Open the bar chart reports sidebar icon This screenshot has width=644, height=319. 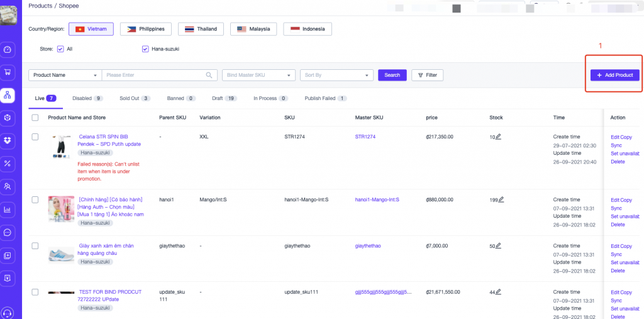pyautogui.click(x=8, y=210)
